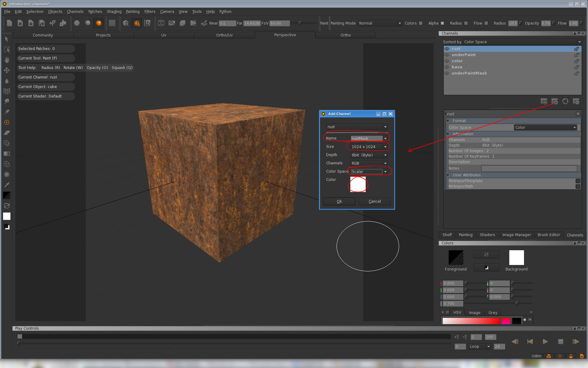Click the FoV slider handle

click(300, 23)
